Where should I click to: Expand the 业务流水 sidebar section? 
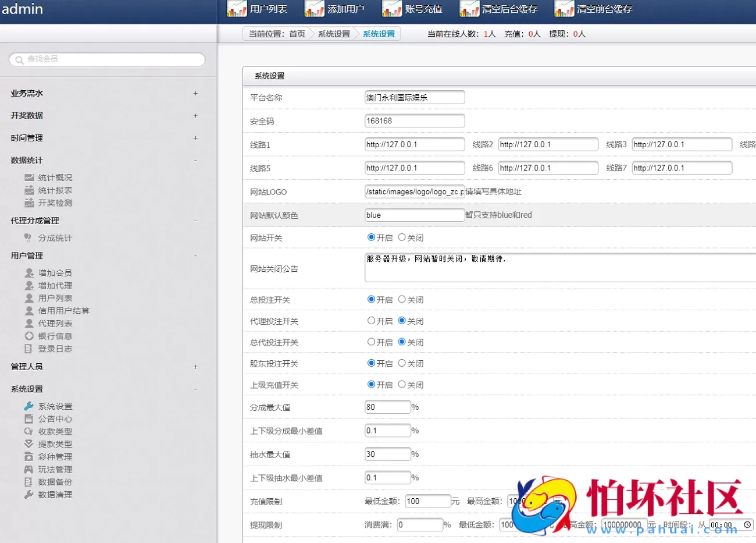tap(195, 93)
